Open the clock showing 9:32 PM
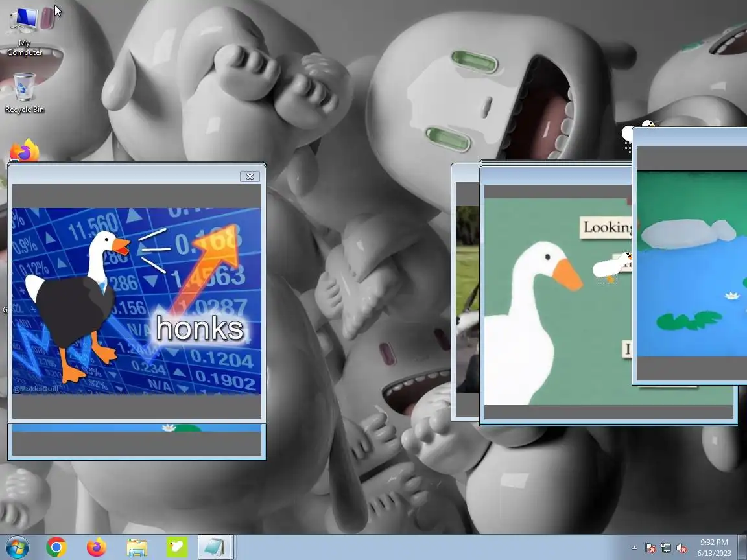This screenshot has height=560, width=747. click(714, 548)
